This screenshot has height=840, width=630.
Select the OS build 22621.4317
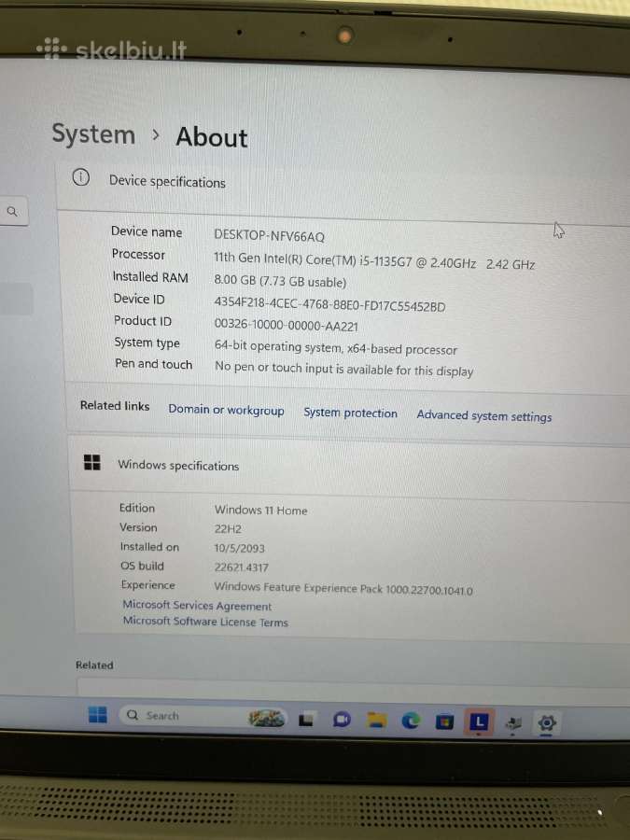[241, 567]
